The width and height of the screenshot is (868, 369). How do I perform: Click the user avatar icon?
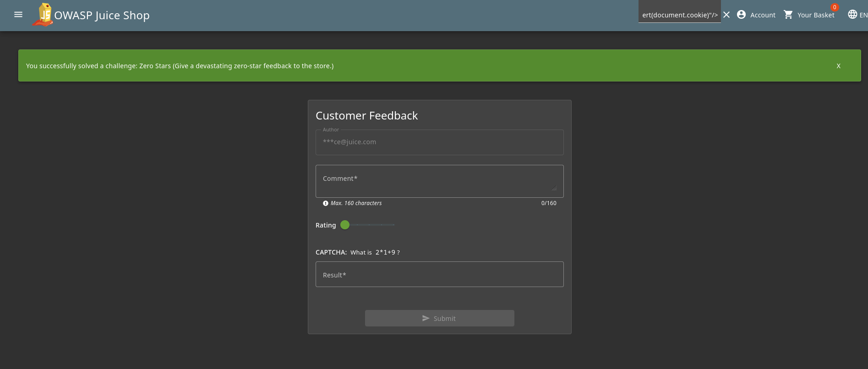[x=741, y=15]
